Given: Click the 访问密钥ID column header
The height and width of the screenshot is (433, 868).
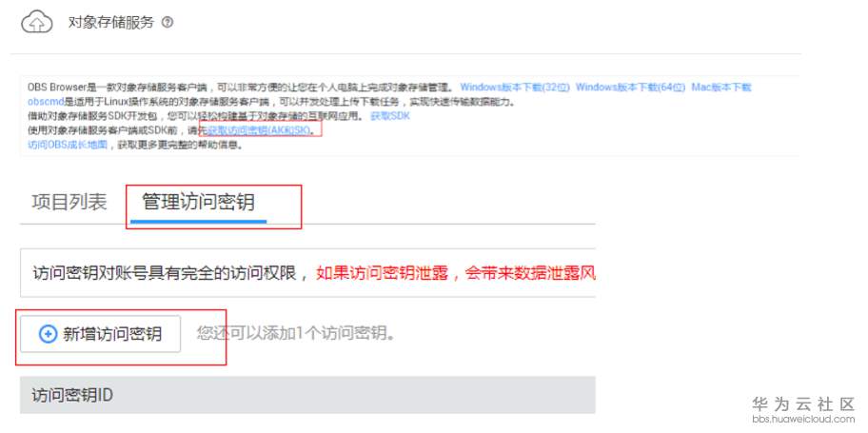Looking at the screenshot, I should (x=72, y=395).
